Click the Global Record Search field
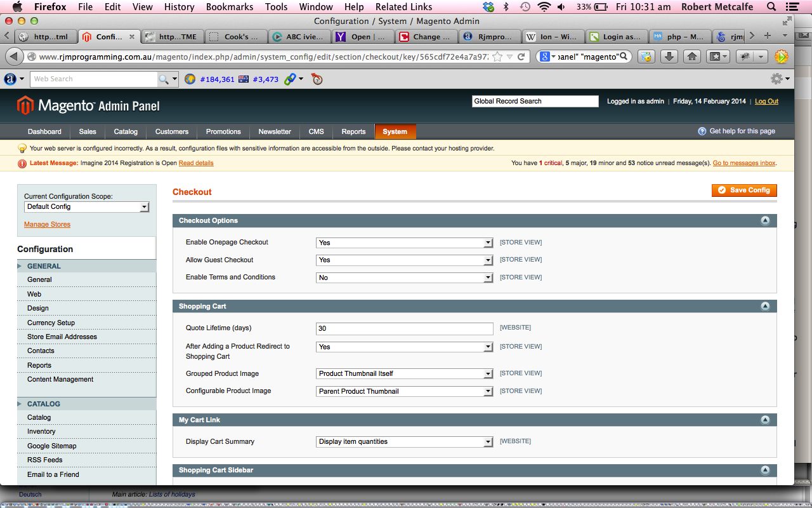This screenshot has width=812, height=508. pyautogui.click(x=535, y=101)
